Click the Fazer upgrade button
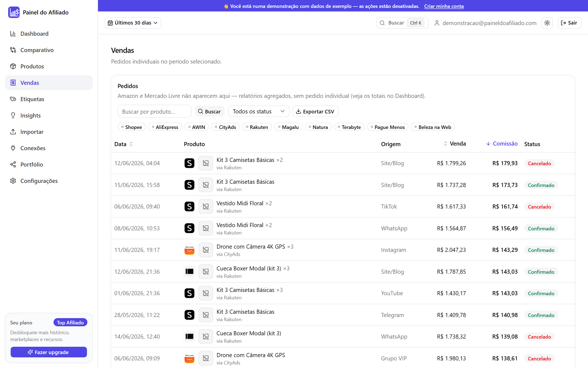The height and width of the screenshot is (368, 588). coord(49,352)
